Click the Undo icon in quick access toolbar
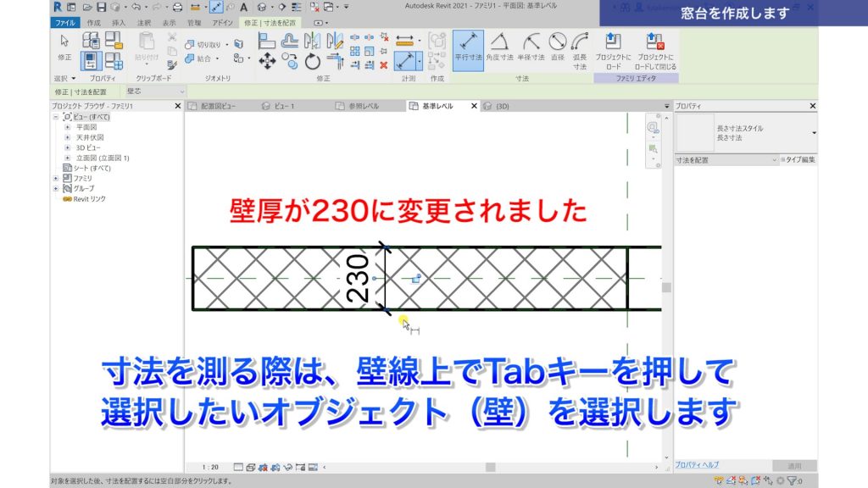This screenshot has width=868, height=488. pos(137,7)
